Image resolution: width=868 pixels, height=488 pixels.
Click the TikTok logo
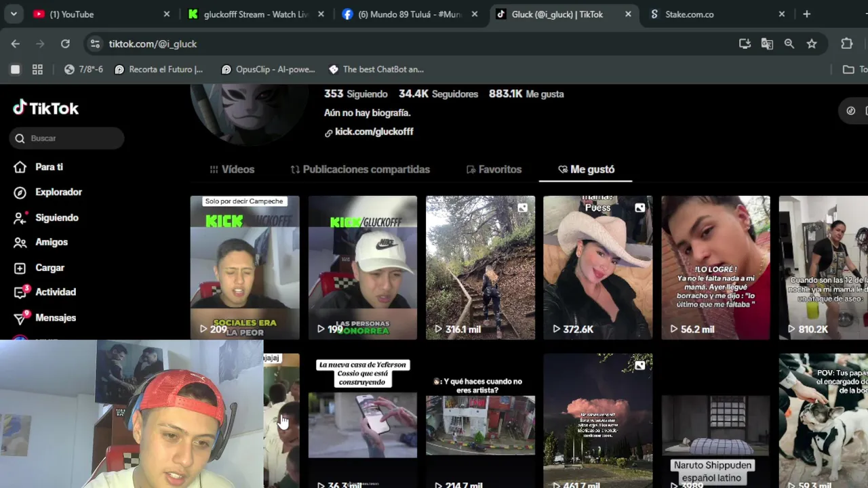45,108
